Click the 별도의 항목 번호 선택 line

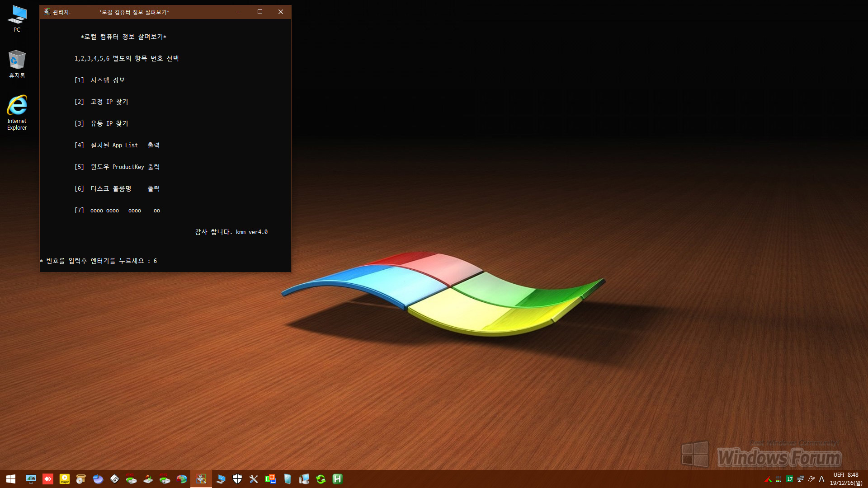pyautogui.click(x=127, y=58)
